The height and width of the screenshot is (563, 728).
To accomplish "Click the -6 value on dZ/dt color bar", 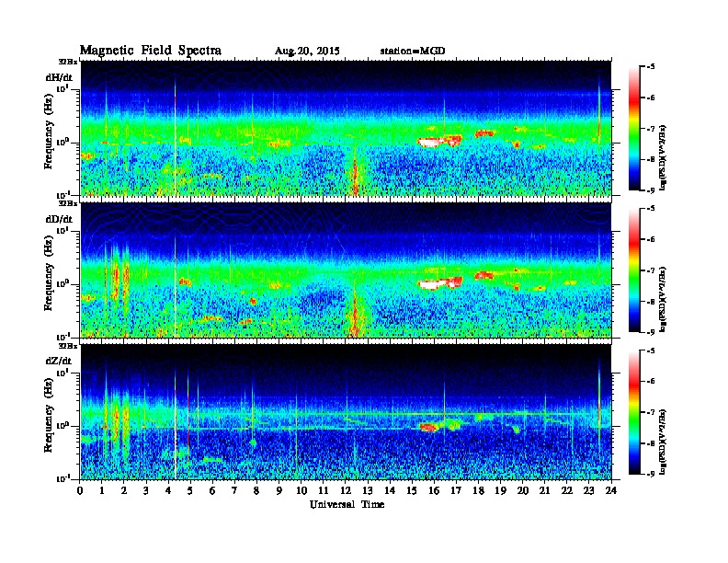I will [651, 381].
